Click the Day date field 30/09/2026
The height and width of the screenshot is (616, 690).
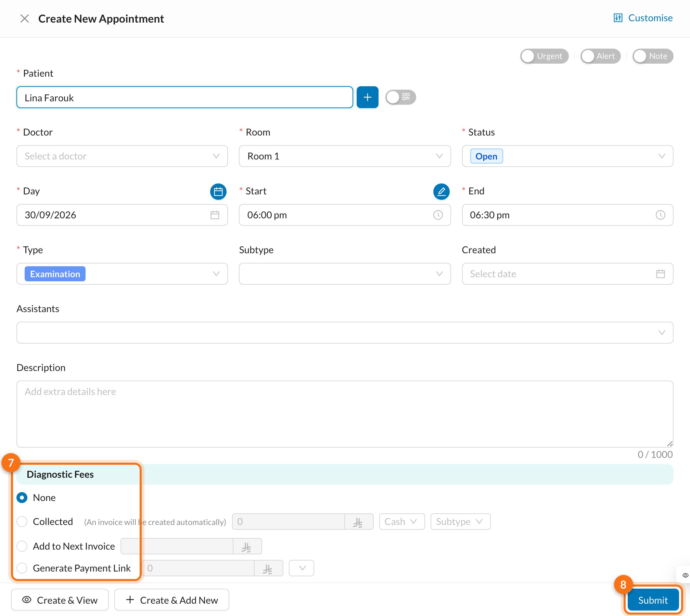tap(122, 215)
